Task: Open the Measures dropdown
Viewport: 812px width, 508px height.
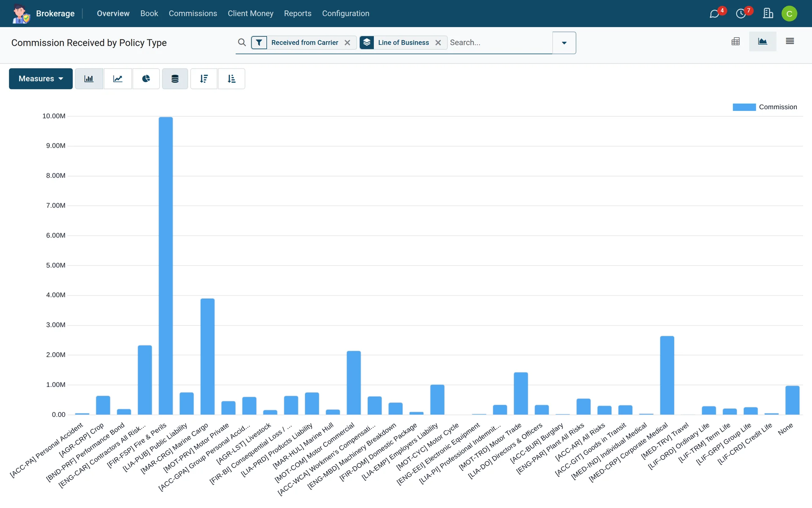Action: [x=41, y=79]
